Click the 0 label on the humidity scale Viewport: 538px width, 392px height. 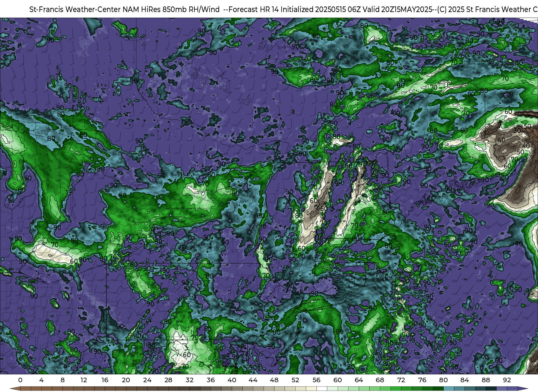[20, 380]
